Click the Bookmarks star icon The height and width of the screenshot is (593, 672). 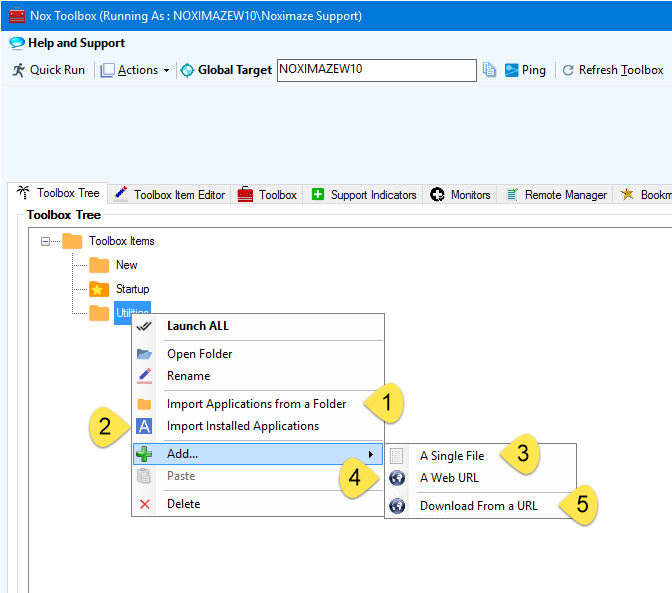[x=627, y=194]
